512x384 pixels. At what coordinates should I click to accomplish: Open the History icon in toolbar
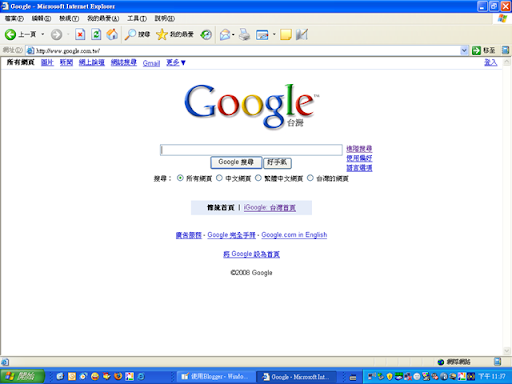click(206, 34)
